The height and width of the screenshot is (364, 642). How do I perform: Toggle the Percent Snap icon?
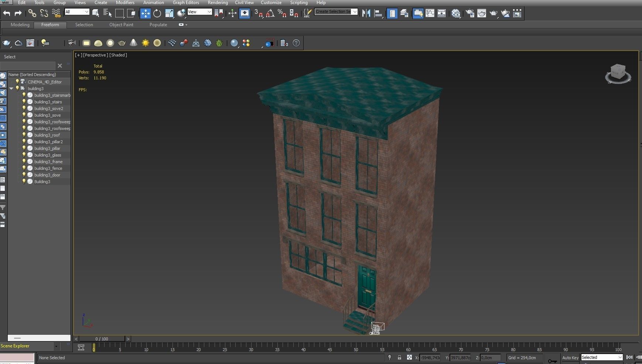point(282,13)
